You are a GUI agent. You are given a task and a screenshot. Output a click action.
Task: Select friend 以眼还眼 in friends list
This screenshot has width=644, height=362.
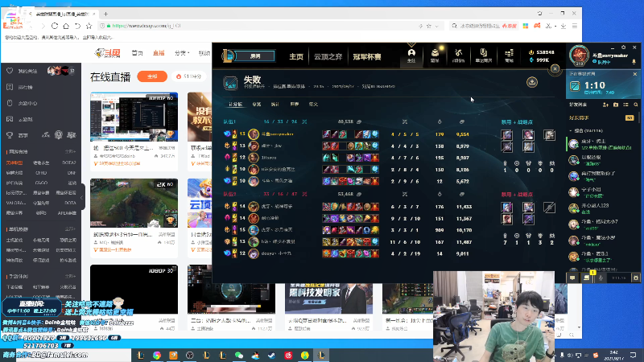click(x=603, y=160)
